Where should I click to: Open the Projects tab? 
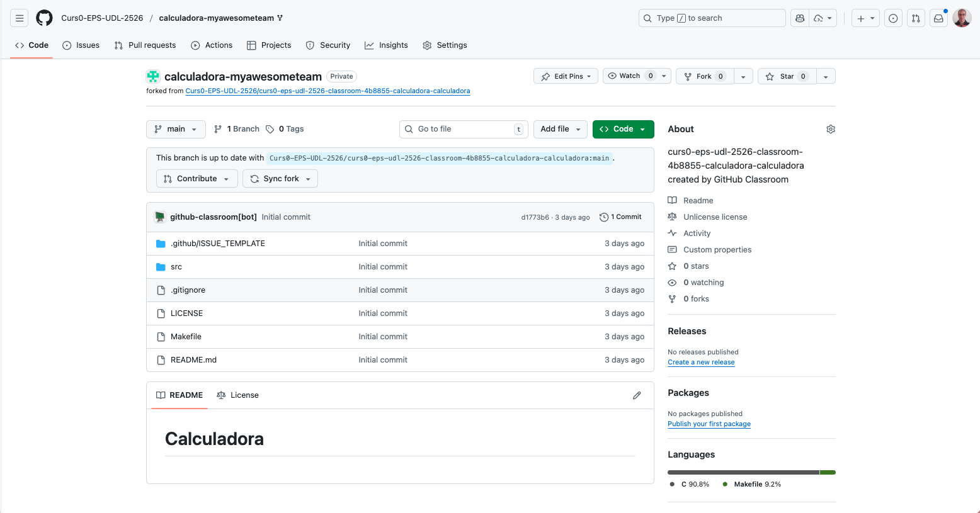click(269, 45)
